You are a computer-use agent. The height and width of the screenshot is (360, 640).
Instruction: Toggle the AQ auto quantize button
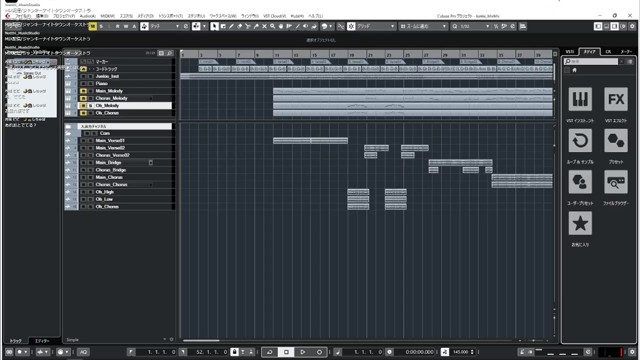point(83,352)
